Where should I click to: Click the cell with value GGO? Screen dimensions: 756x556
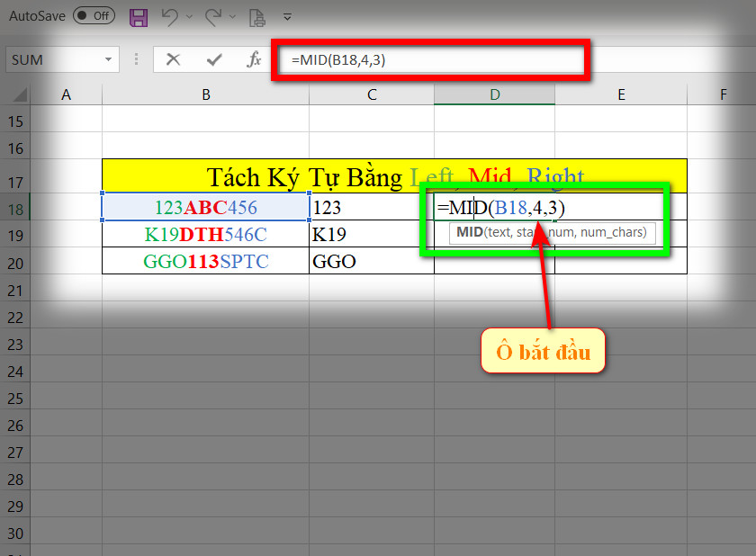[372, 261]
